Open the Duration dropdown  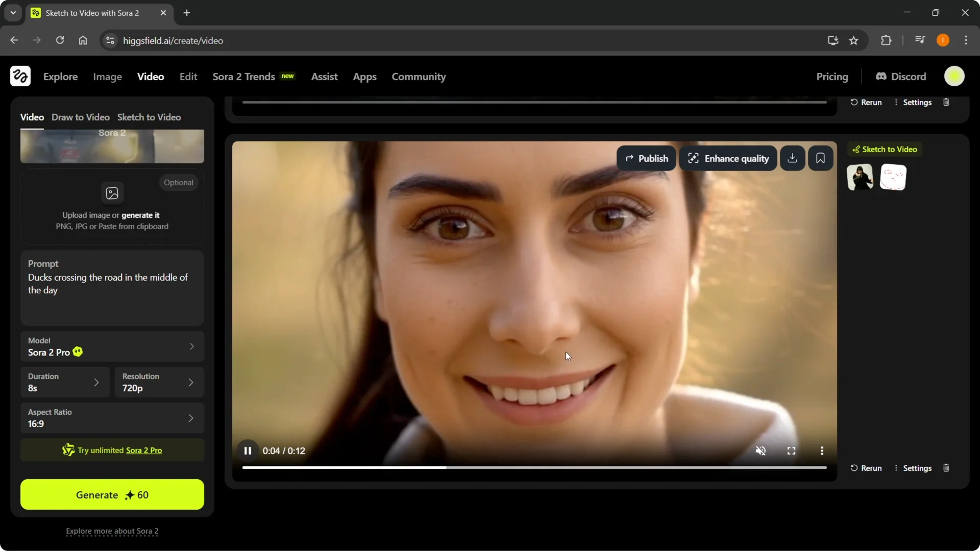point(64,382)
